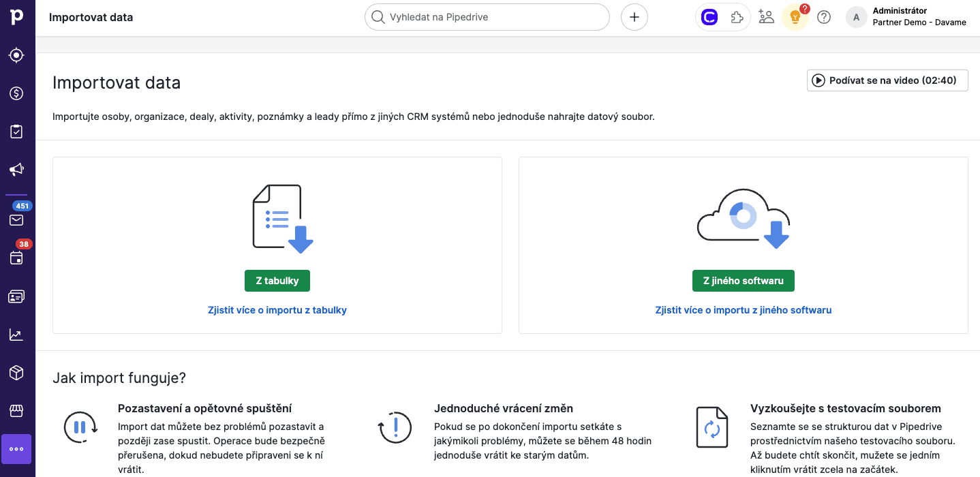Open Activities calendar with 38 badge
The image size is (980, 477).
[17, 258]
